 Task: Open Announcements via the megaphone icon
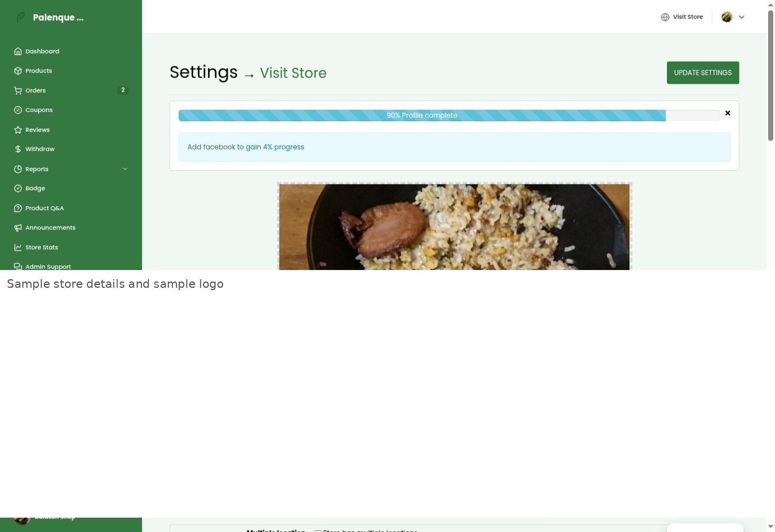pos(18,228)
